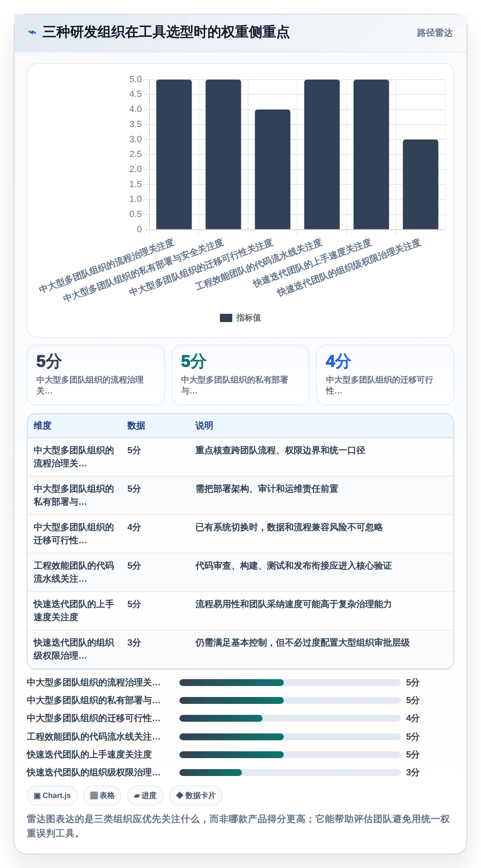The image size is (481, 868).
Task: Select table row 快速迭代团队的组织级权限治理…
Action: pos(240,649)
